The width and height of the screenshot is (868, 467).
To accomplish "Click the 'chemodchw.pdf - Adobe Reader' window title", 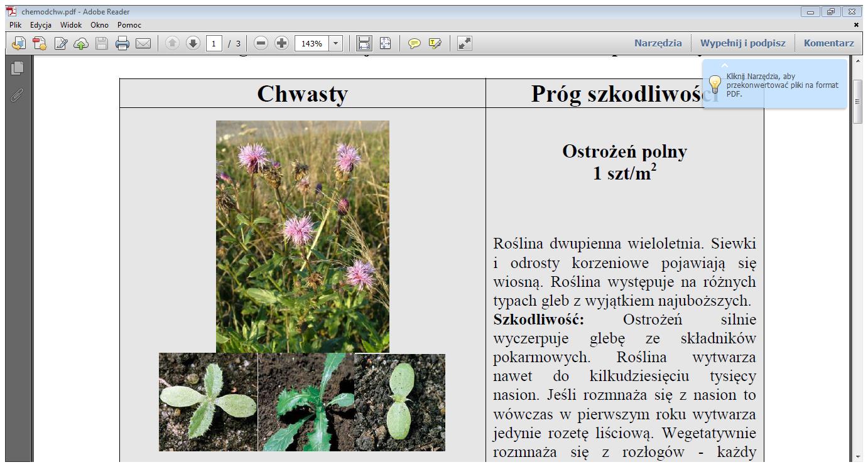I will (76, 11).
